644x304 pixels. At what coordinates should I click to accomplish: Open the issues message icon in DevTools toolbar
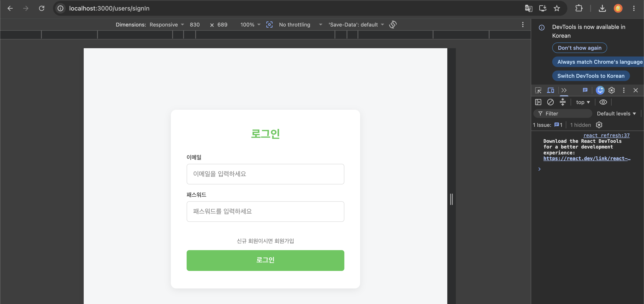[x=585, y=90]
